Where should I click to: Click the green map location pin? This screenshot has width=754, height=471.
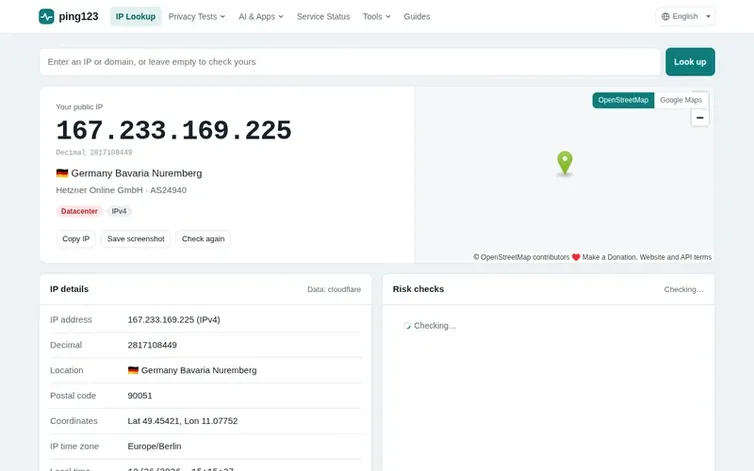[x=565, y=163]
